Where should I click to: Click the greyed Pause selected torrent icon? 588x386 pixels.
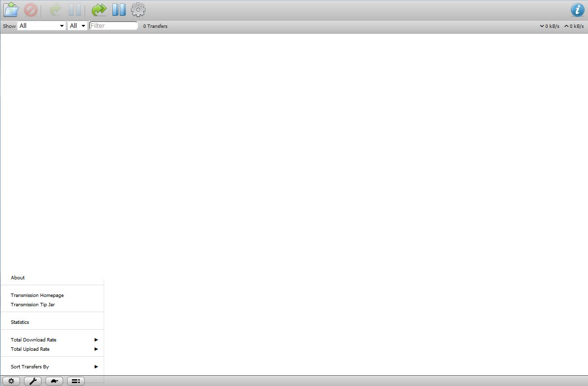tap(75, 10)
